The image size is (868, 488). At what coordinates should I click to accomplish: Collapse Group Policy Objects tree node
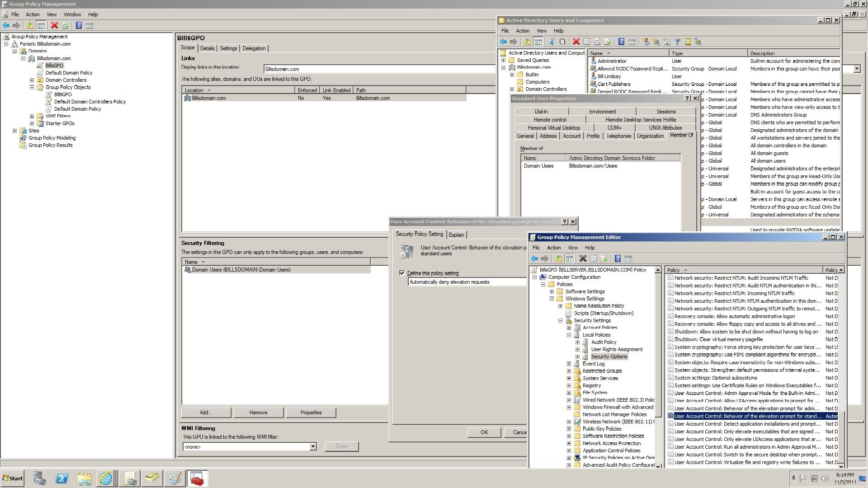(x=32, y=87)
